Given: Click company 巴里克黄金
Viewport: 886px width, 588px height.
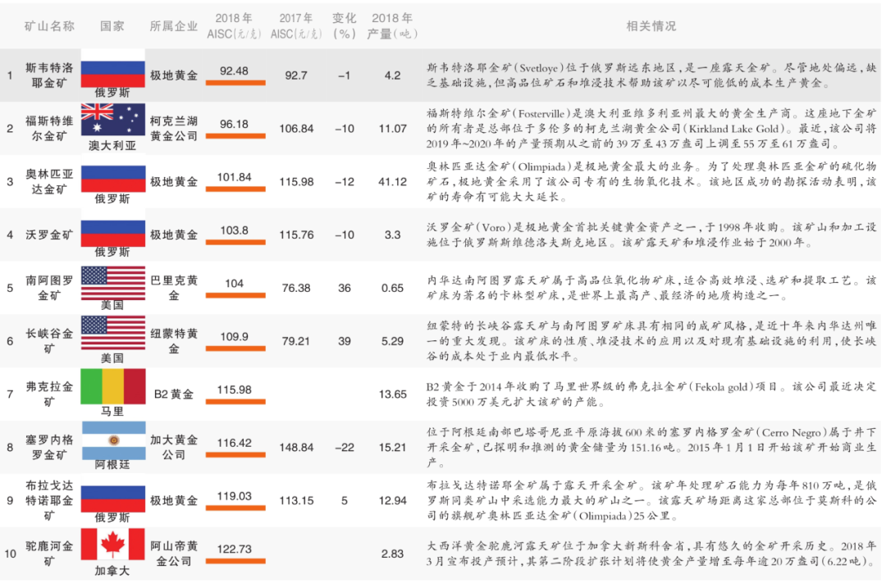Looking at the screenshot, I should point(173,288).
